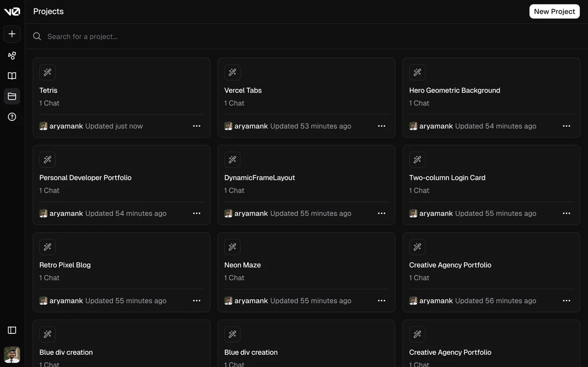Select the projects folder icon in the sidebar

pos(12,97)
